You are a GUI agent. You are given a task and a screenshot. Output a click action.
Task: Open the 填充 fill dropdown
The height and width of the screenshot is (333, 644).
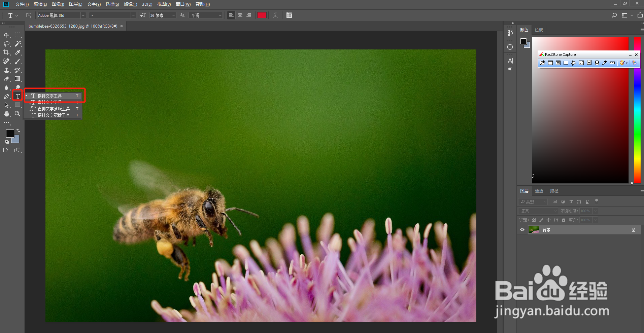[595, 220]
